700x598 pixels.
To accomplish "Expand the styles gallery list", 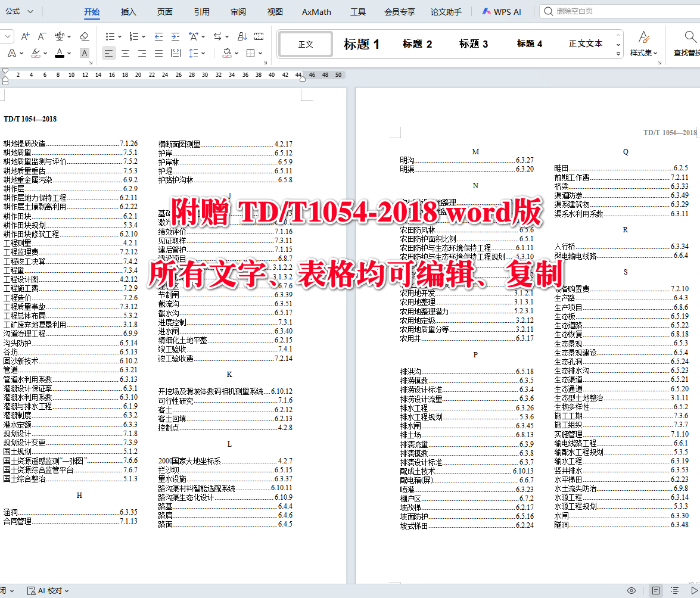I will pos(618,54).
